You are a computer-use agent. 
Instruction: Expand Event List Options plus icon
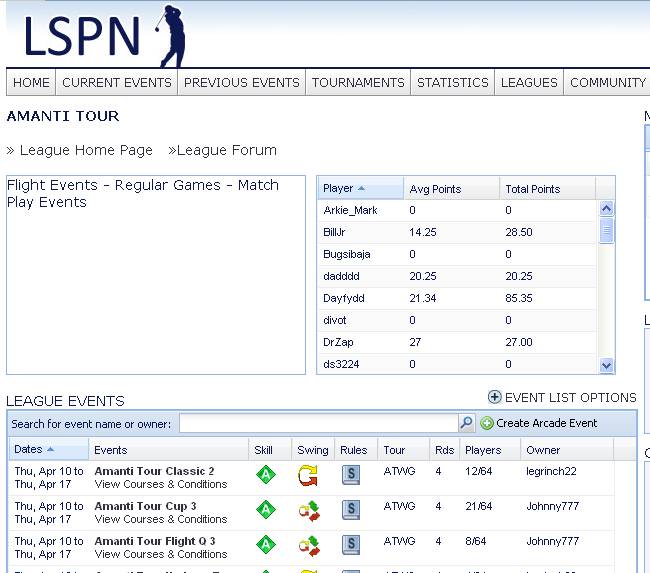[x=494, y=397]
